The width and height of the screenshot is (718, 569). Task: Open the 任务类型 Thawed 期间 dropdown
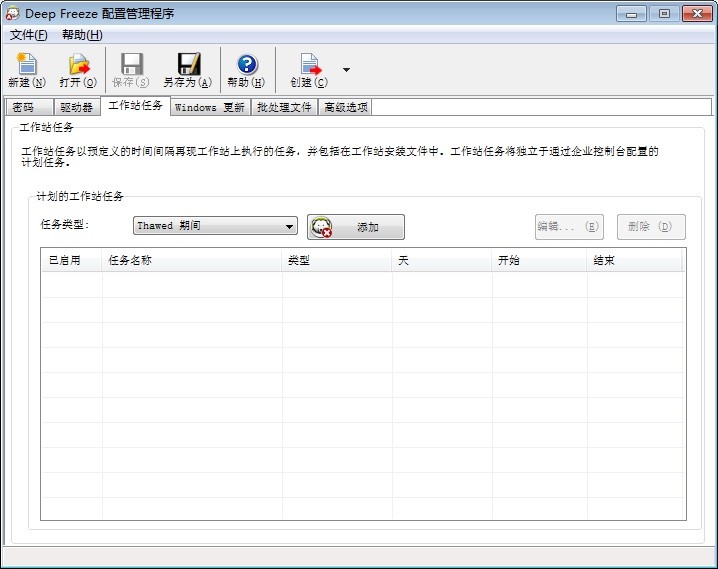(x=215, y=226)
